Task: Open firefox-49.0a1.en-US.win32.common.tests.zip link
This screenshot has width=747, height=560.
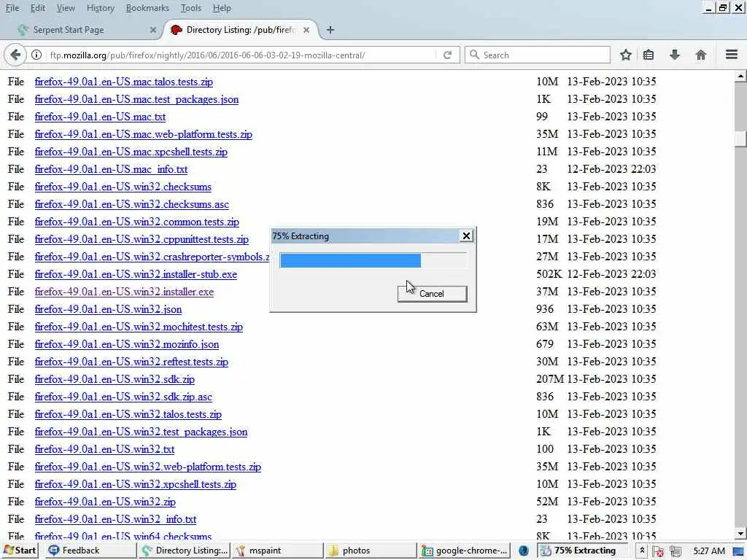Action: [136, 222]
